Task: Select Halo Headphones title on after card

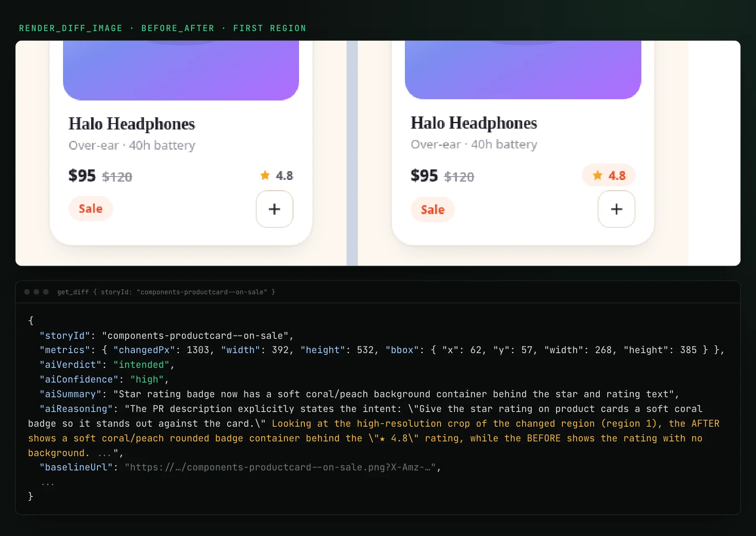Action: 474,123
